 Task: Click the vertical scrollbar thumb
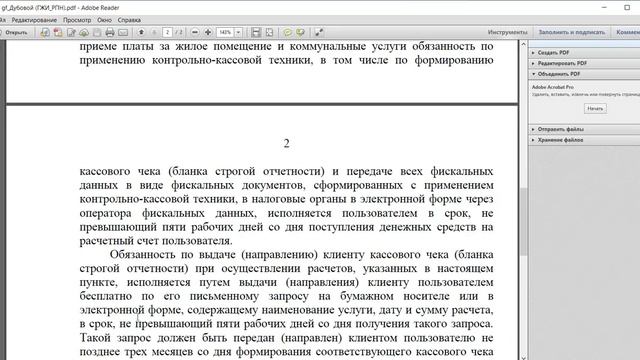[523, 221]
